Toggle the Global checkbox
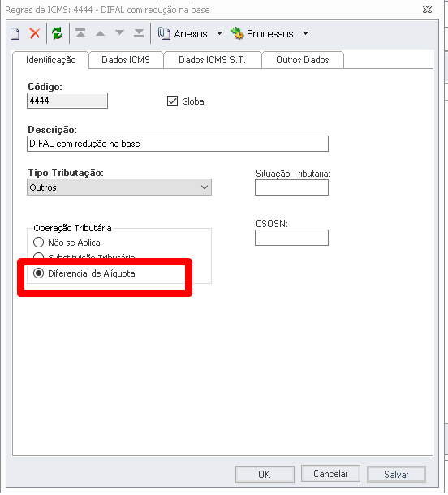The image size is (448, 495). [x=172, y=101]
